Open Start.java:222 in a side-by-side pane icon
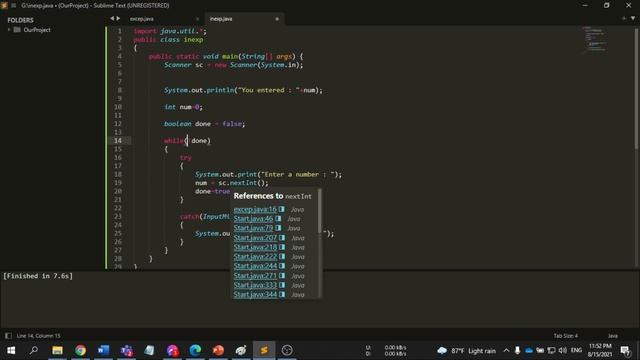 pyautogui.click(x=282, y=257)
